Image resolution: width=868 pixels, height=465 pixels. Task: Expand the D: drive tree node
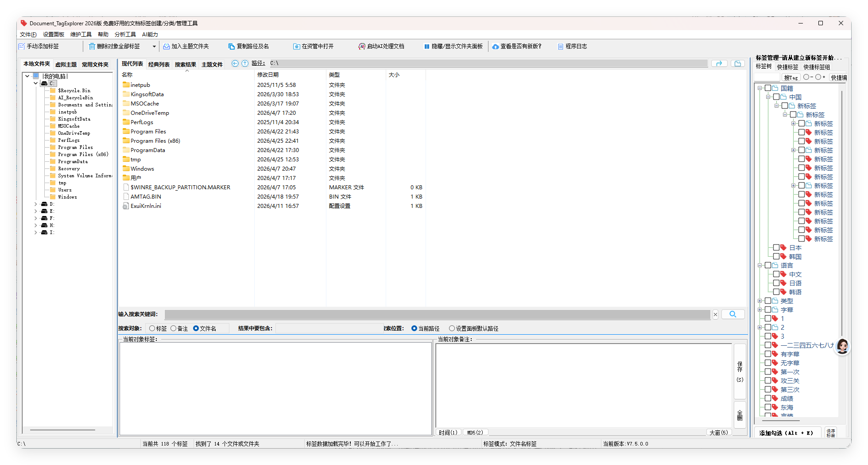(x=36, y=204)
